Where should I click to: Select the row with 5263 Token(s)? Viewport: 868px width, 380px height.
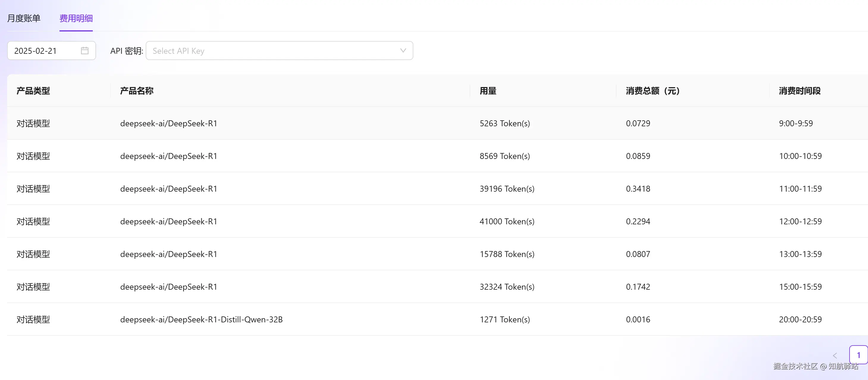[504, 123]
